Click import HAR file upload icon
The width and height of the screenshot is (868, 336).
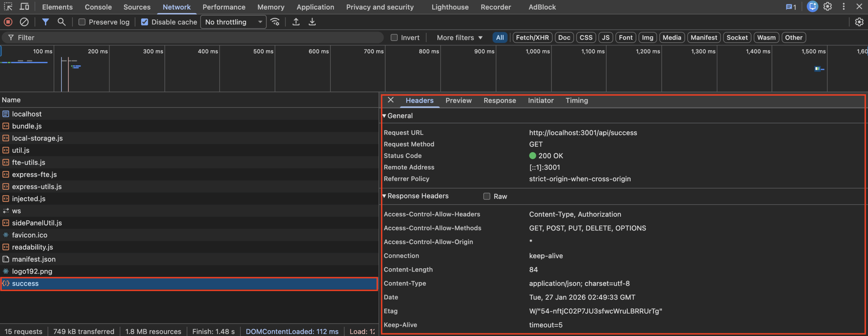(296, 22)
